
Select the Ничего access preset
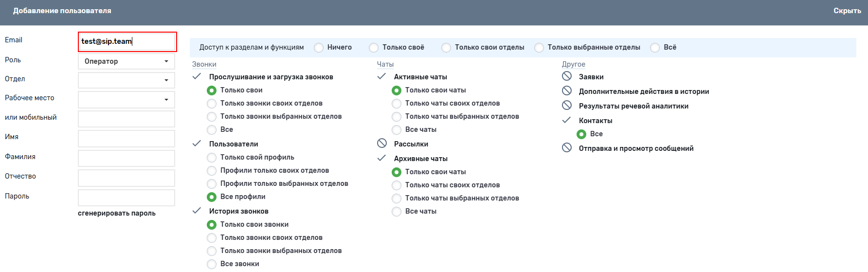(319, 48)
